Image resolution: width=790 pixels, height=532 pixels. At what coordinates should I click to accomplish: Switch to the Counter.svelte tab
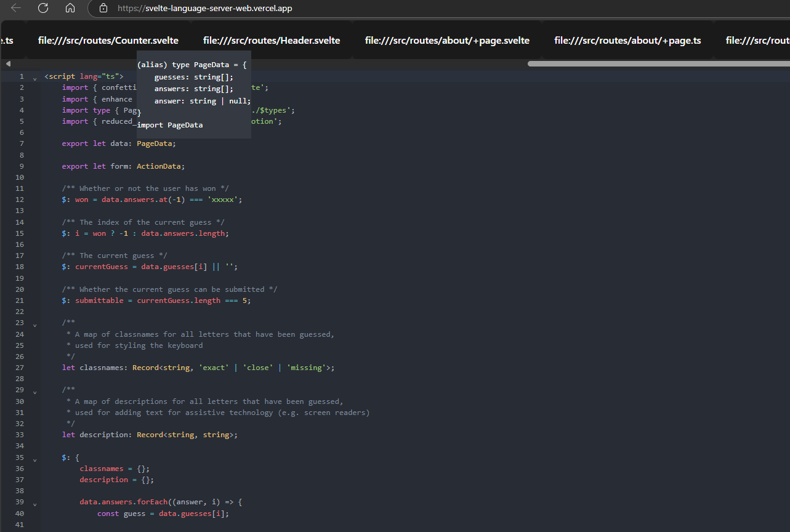pyautogui.click(x=108, y=39)
